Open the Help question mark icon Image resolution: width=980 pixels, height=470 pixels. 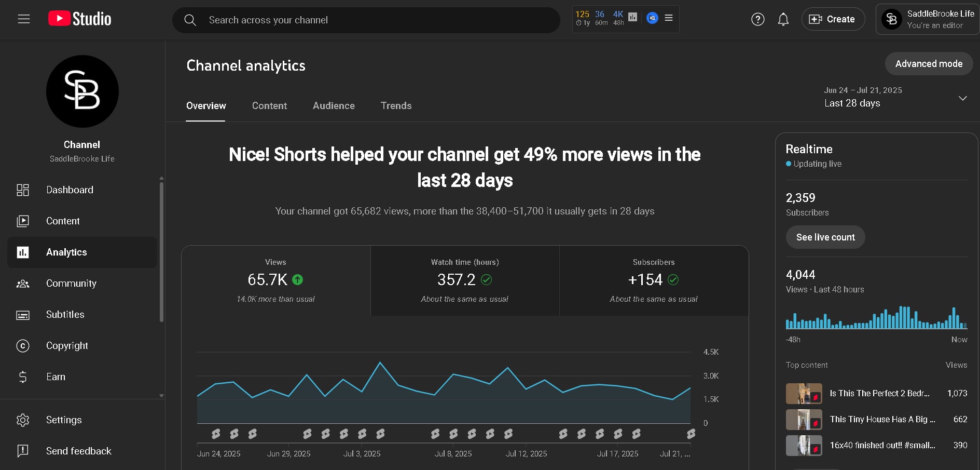[x=758, y=20]
